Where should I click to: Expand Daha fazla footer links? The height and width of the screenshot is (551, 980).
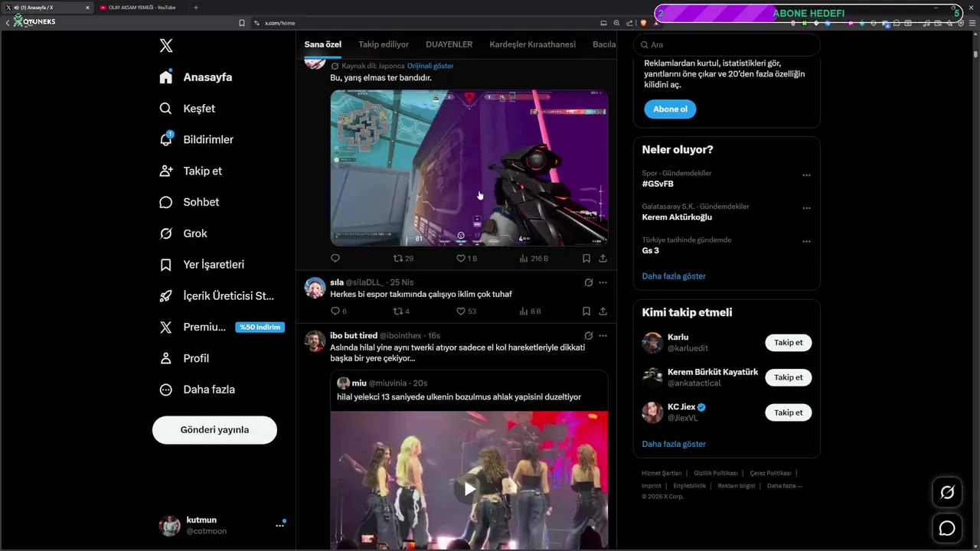click(785, 485)
